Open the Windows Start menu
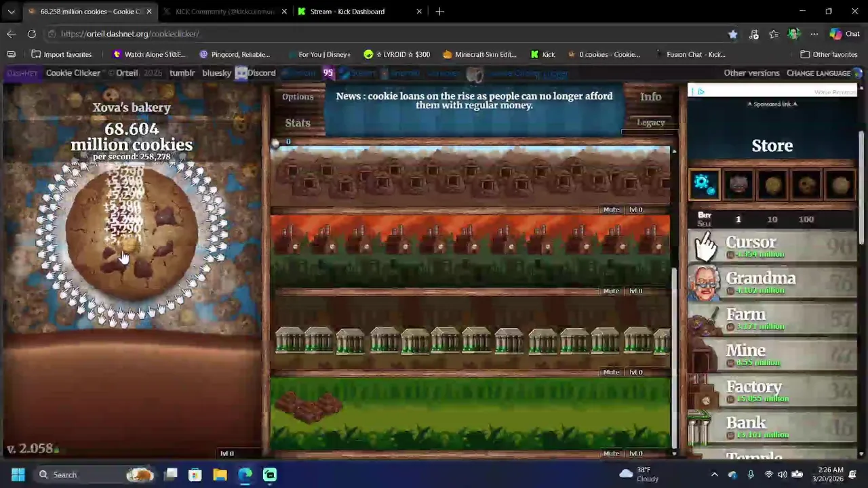The width and height of the screenshot is (868, 488). click(18, 474)
